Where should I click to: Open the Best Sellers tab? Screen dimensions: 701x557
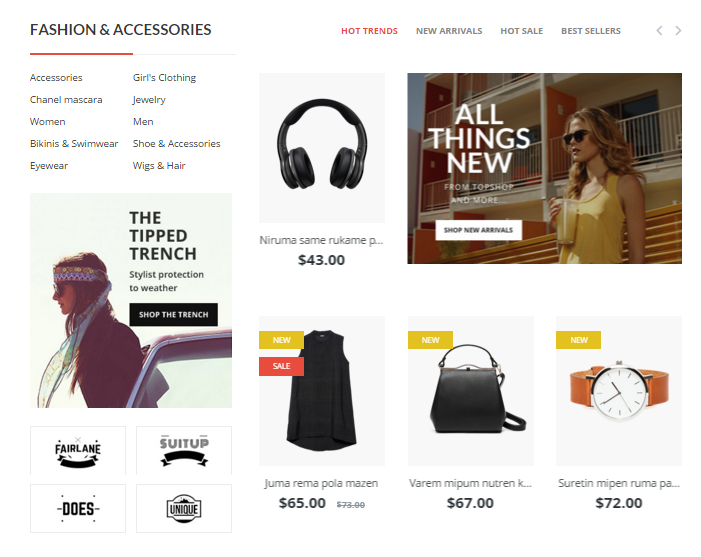click(591, 31)
